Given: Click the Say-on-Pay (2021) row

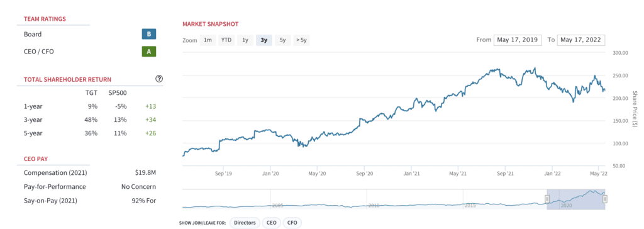Looking at the screenshot, I should [x=90, y=201].
